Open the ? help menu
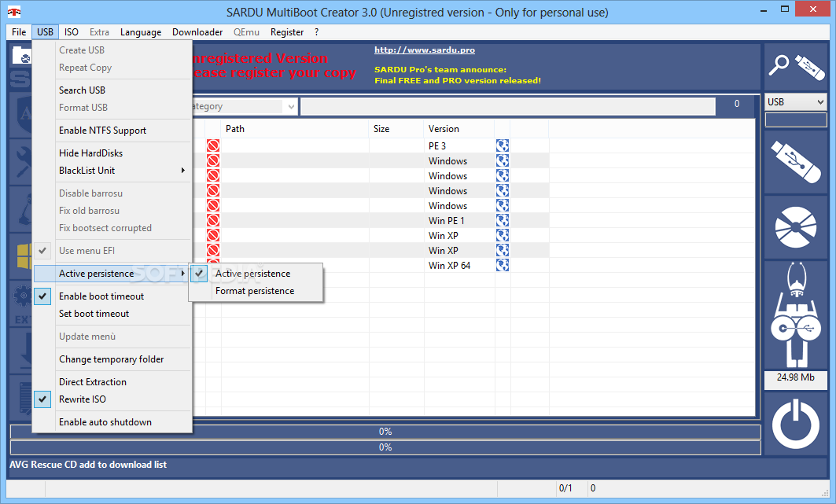The width and height of the screenshot is (836, 504). (317, 32)
